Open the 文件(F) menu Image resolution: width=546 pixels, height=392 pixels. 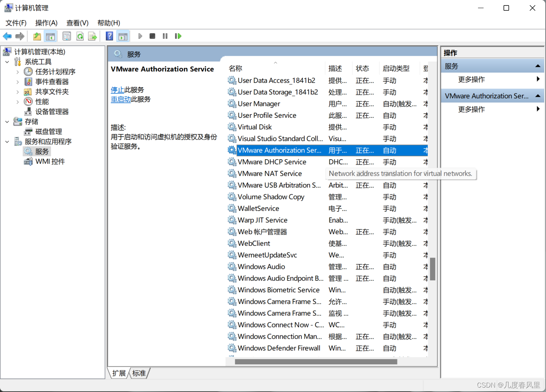pyautogui.click(x=16, y=23)
